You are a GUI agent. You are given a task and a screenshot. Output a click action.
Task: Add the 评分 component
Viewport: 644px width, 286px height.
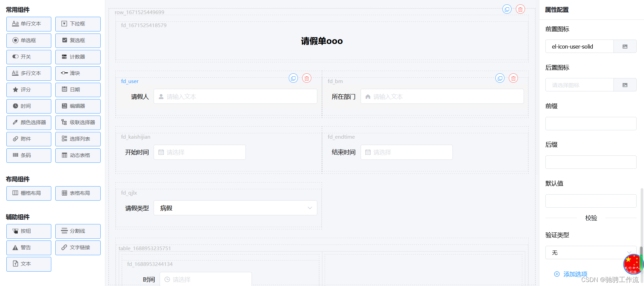(29, 90)
